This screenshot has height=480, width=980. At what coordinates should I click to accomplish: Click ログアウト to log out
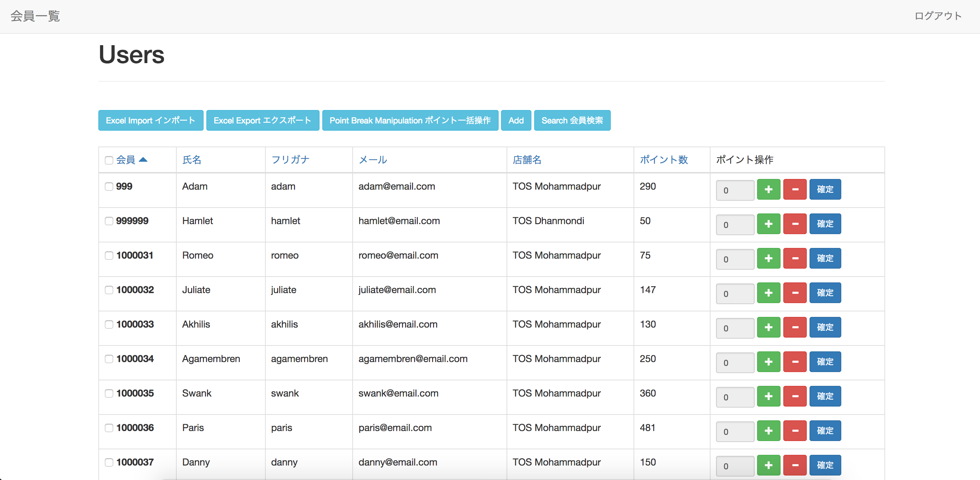(938, 16)
